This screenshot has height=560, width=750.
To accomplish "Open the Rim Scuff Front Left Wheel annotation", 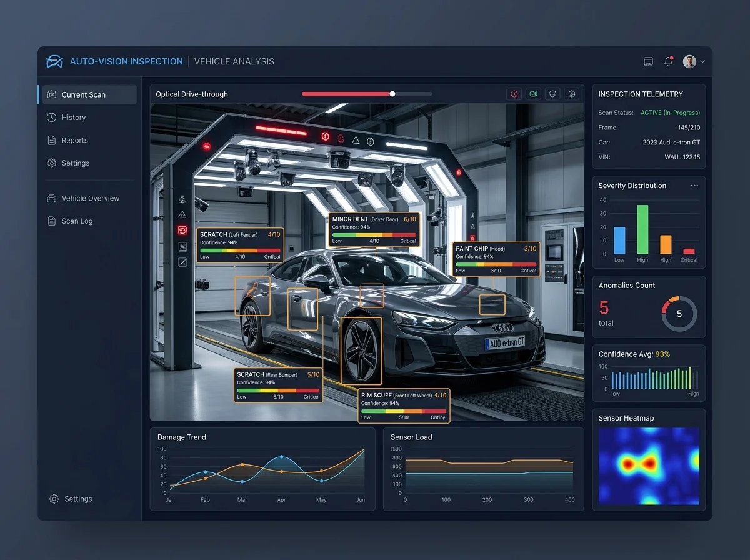I will coord(404,406).
